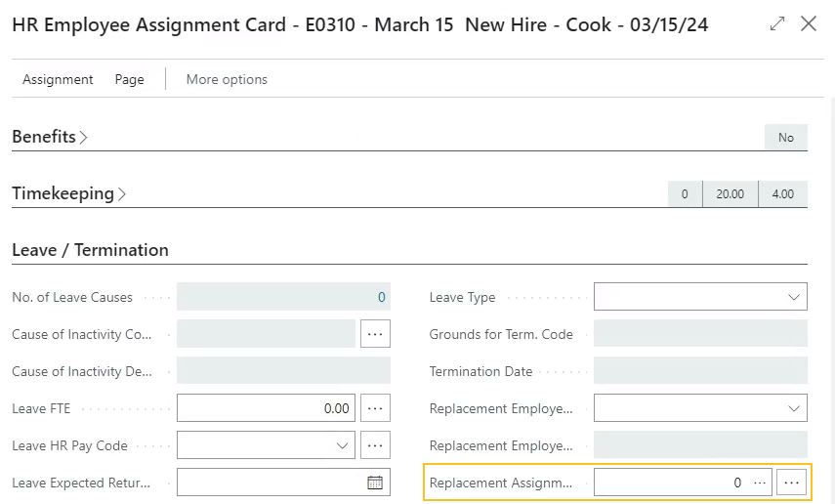Click the Leave HR Pay Code label
This screenshot has width=835, height=504.
pyautogui.click(x=69, y=446)
